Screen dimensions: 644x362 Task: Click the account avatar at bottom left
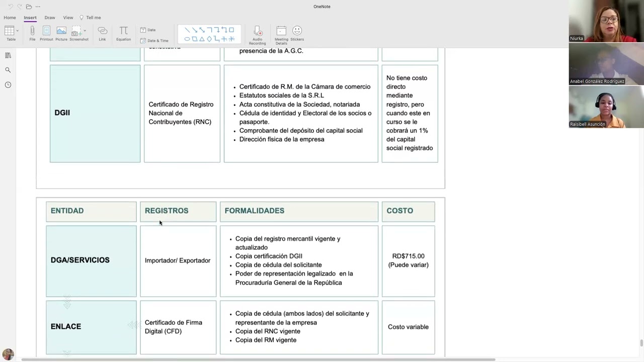(8, 354)
